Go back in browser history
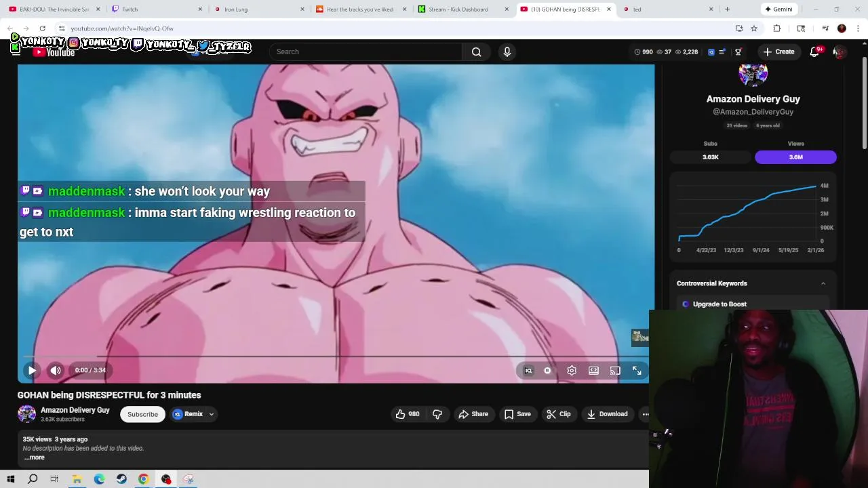 click(10, 28)
